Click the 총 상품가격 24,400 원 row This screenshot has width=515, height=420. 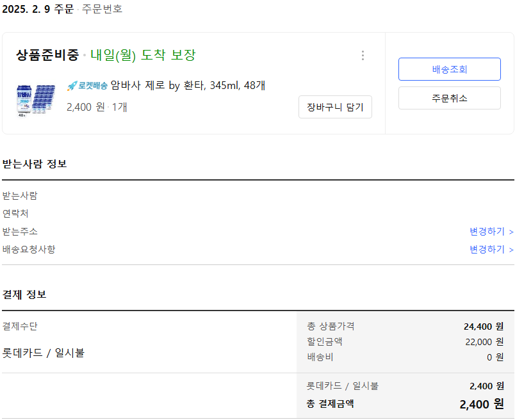pyautogui.click(x=405, y=327)
